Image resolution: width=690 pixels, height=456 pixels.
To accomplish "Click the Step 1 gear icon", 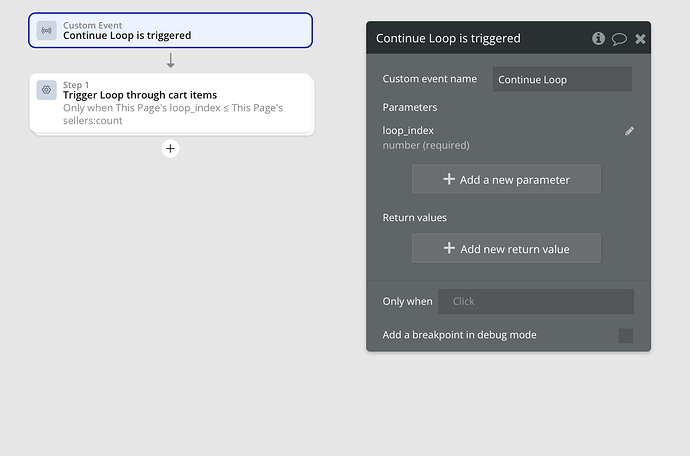I will coord(46,90).
